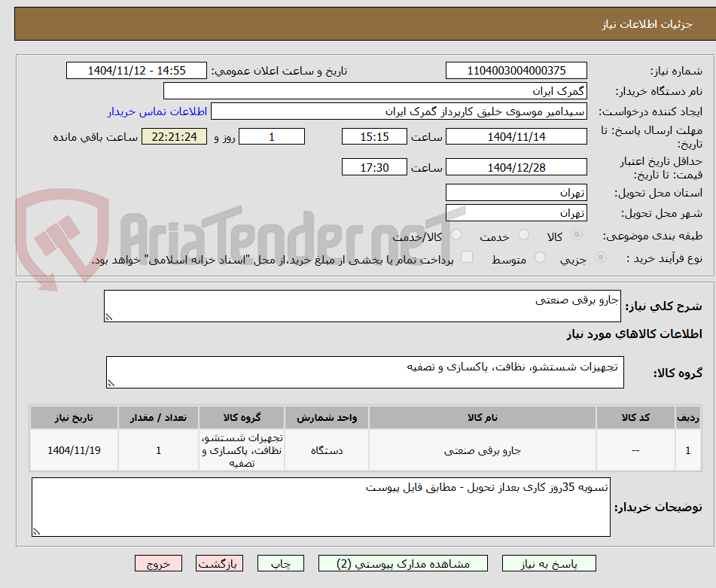Click the remaining time countdown 22:21:24

174,136
